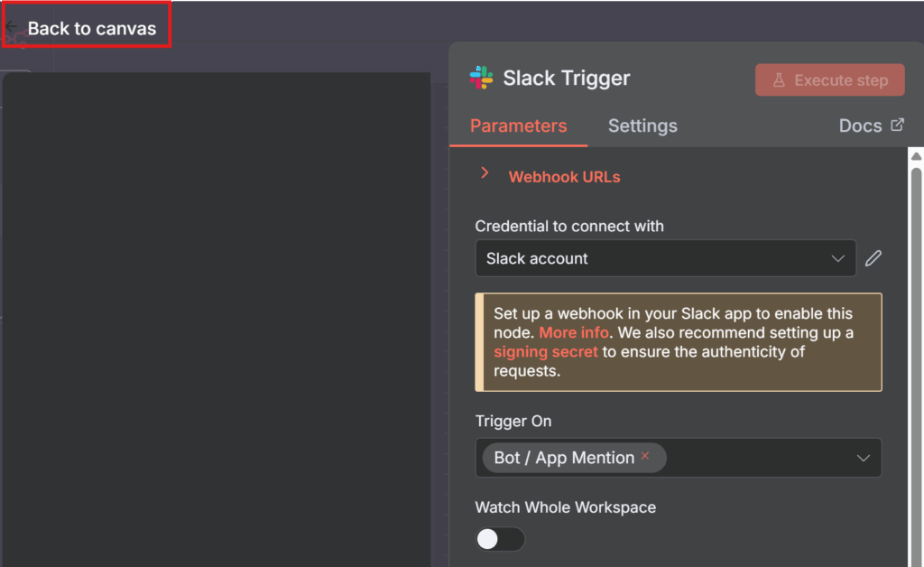
Task: Go back via Back to canvas text
Action: tap(92, 28)
